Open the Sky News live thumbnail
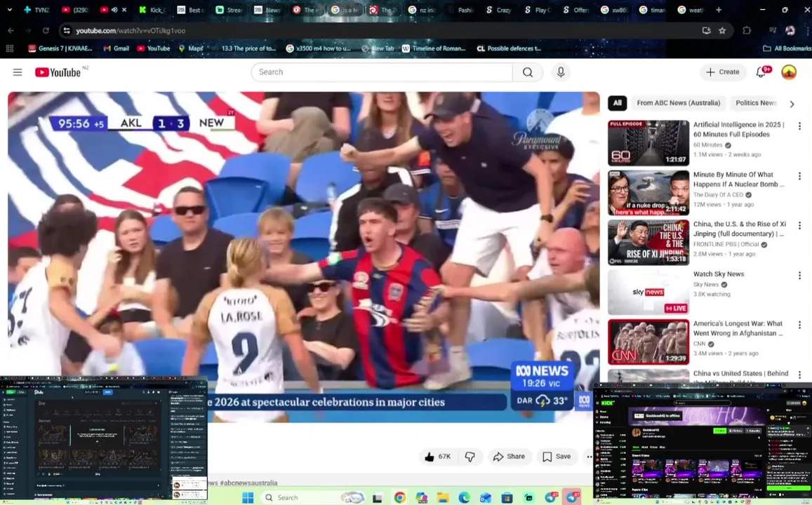The height and width of the screenshot is (505, 812). (x=648, y=292)
